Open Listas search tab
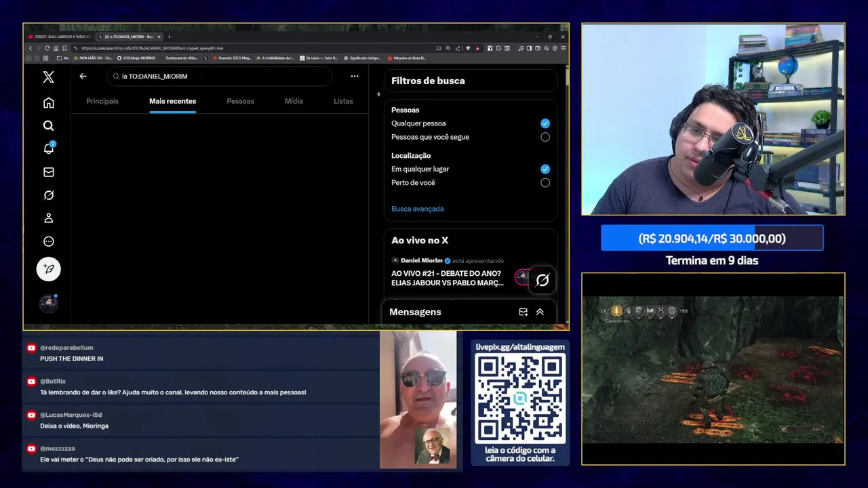Viewport: 868px width, 488px height. pos(343,101)
